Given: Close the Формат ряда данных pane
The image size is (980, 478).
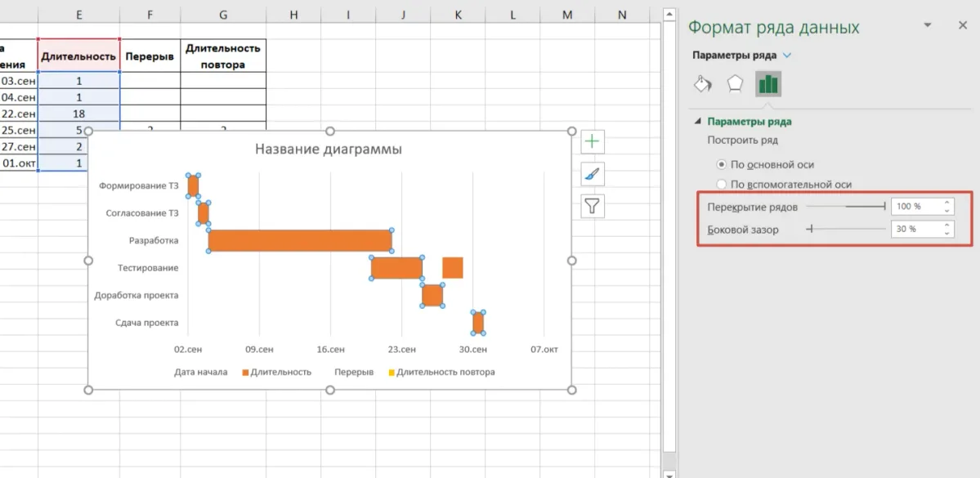Looking at the screenshot, I should pyautogui.click(x=962, y=26).
